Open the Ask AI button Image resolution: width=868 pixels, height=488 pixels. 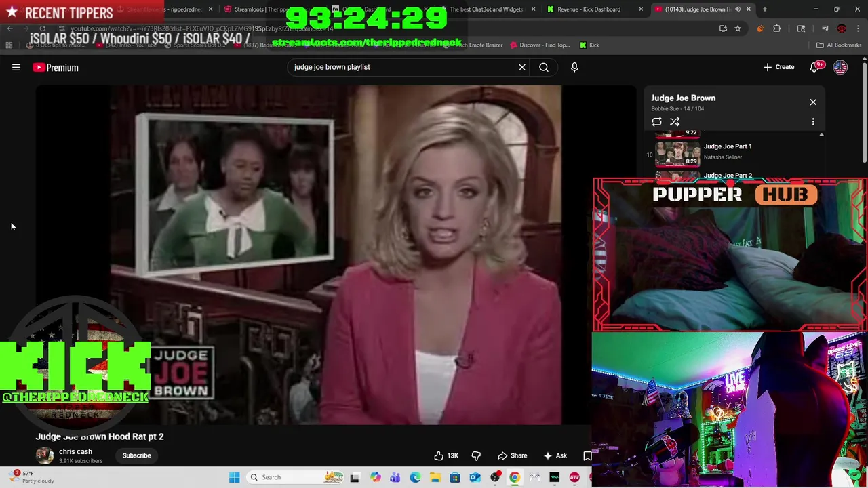tap(555, 455)
